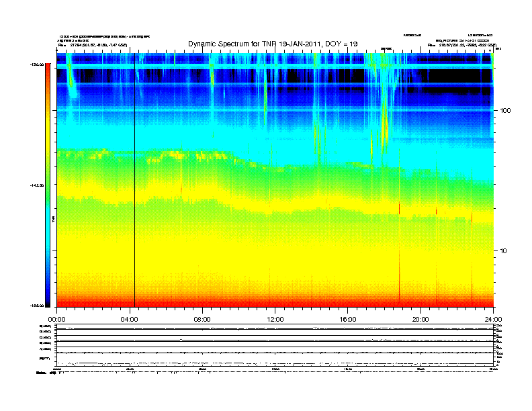Click the black vertical marker line near 04:00
Viewport: 532px width, 411px height.
pyautogui.click(x=135, y=180)
